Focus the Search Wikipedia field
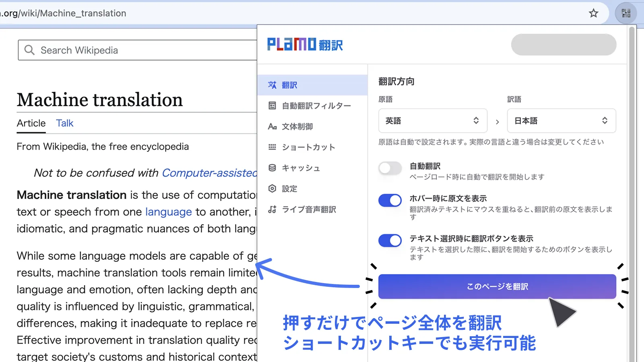This screenshot has width=644, height=362. (138, 50)
